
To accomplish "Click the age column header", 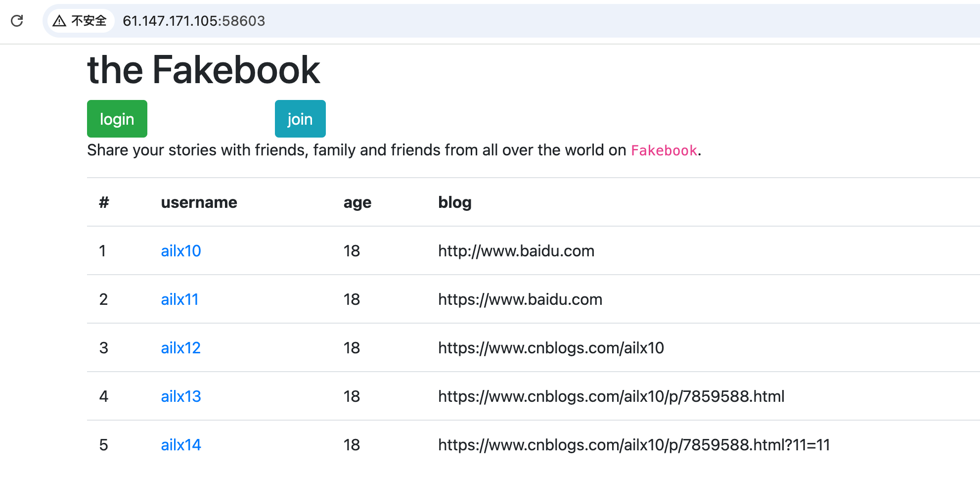I will point(357,202).
